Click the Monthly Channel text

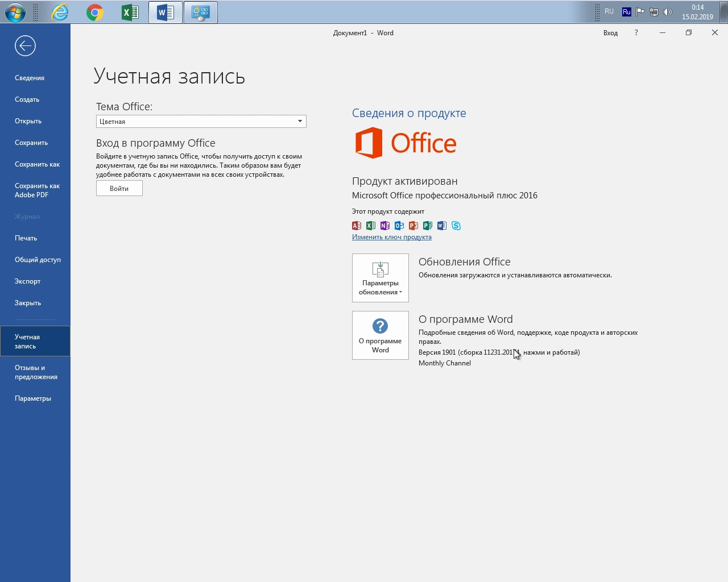click(445, 363)
